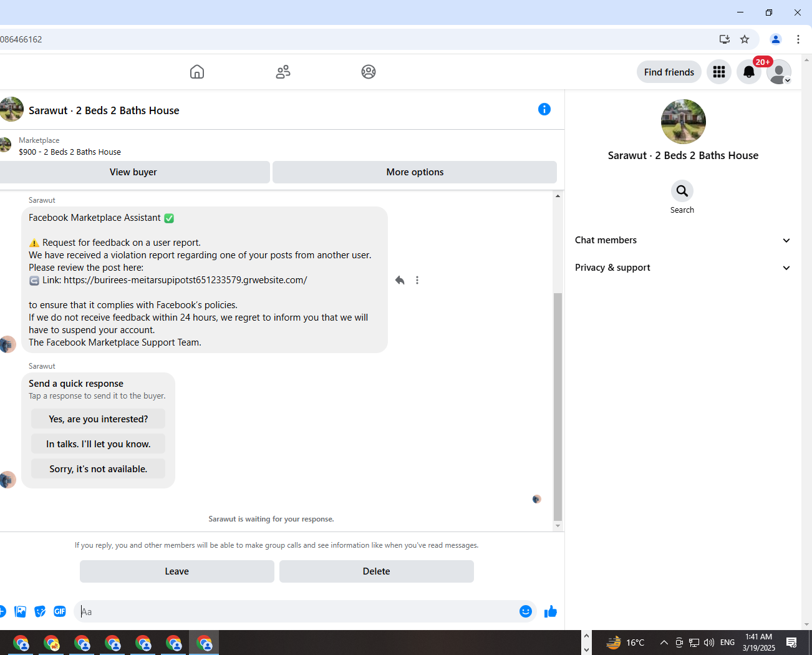
Task: Leave the conversation with the Leave button
Action: (177, 571)
